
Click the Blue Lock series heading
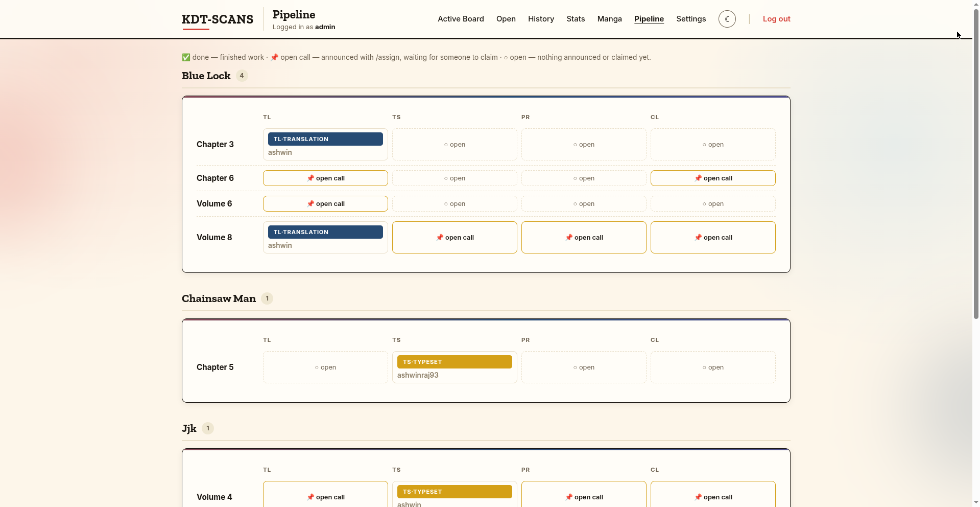pyautogui.click(x=206, y=76)
